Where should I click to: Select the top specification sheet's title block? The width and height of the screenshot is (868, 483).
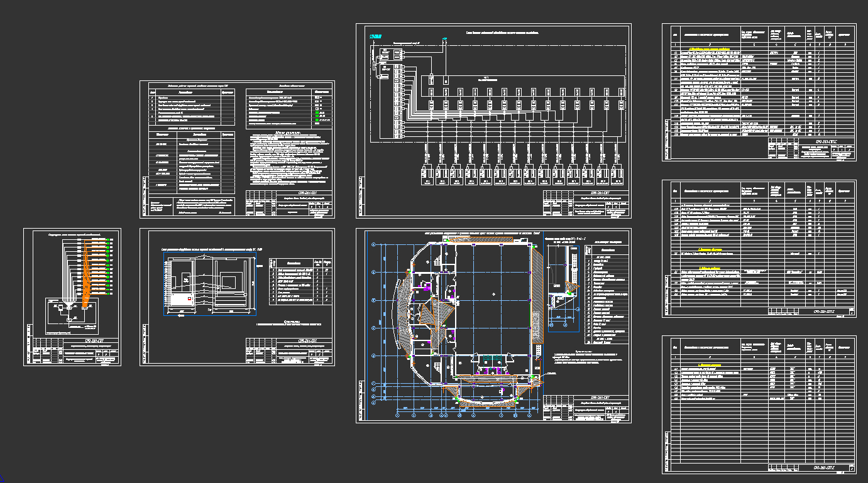tap(811, 149)
